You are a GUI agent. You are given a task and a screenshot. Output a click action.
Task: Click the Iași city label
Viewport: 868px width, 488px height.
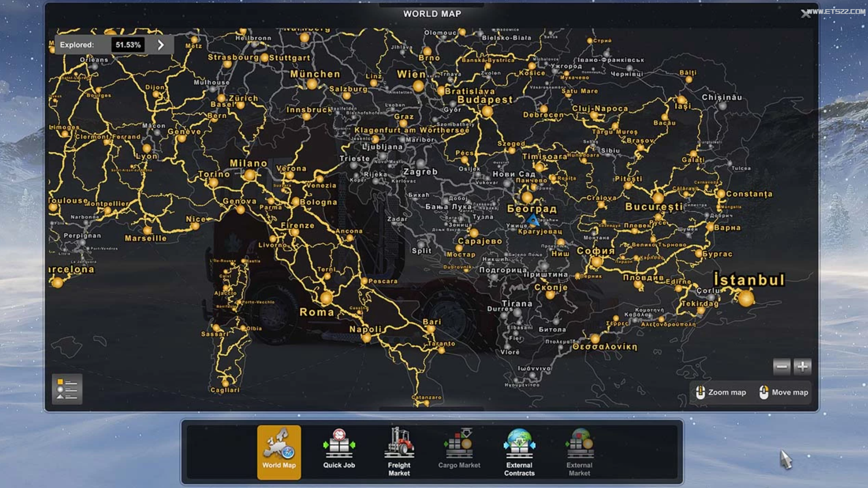click(x=683, y=106)
